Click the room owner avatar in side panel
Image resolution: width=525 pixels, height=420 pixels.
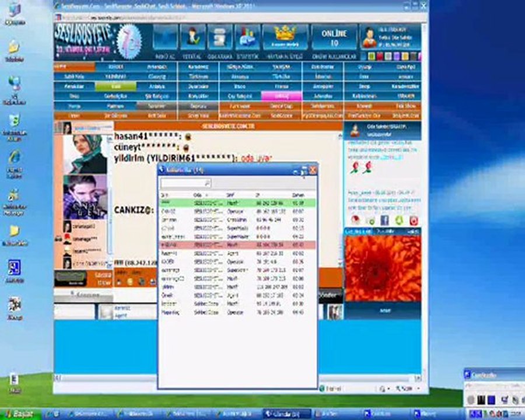click(x=355, y=131)
